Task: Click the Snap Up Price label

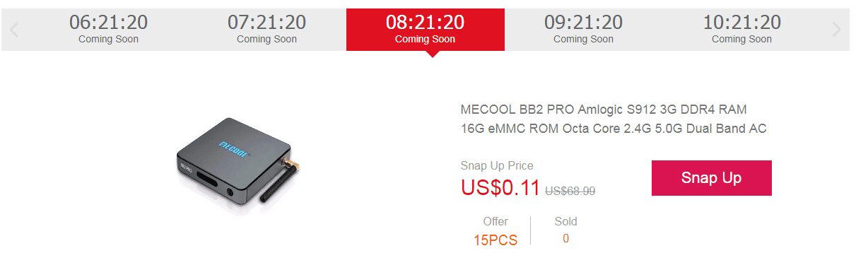Action: [x=497, y=166]
